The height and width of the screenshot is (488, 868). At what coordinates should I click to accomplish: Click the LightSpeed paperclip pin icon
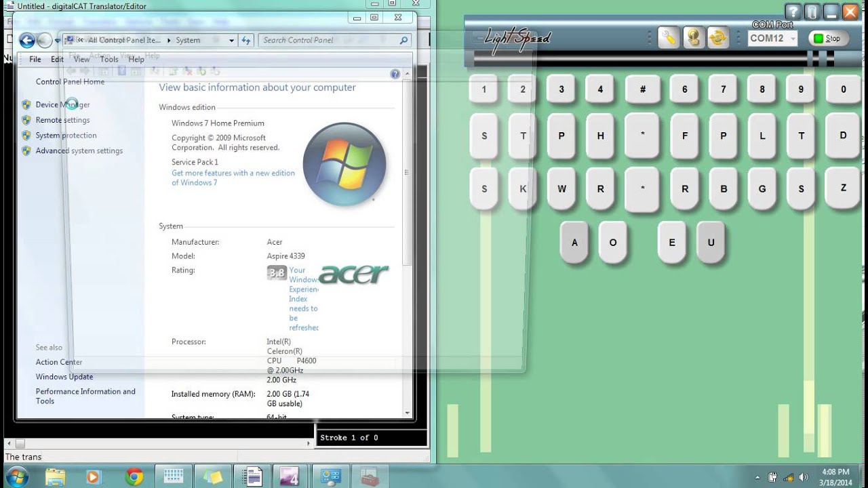[x=812, y=12]
